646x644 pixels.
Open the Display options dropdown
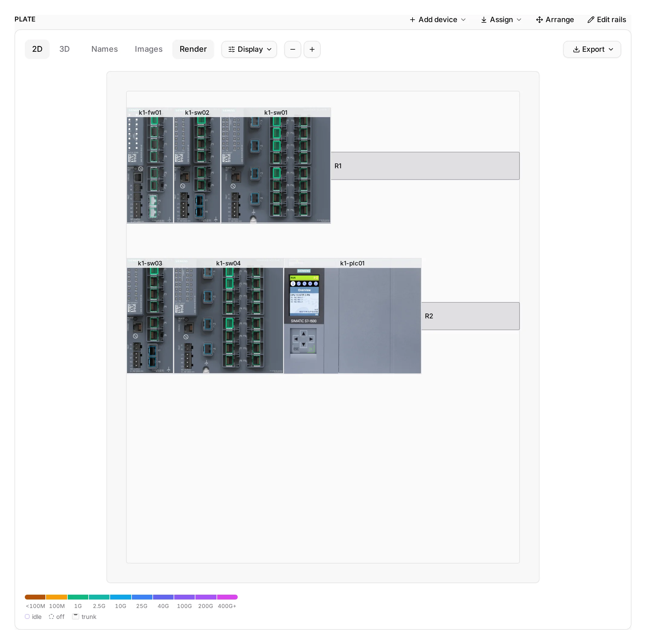[250, 50]
